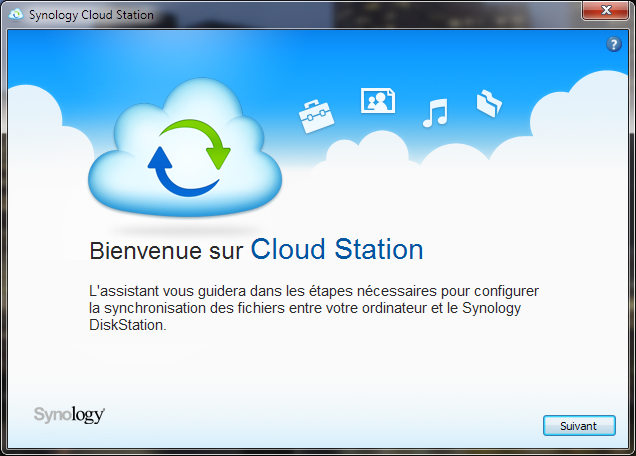Click the music note icon

(x=435, y=113)
